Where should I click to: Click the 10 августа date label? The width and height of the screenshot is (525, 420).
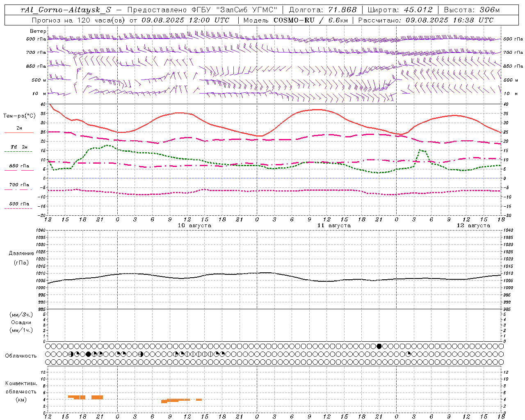(194, 226)
